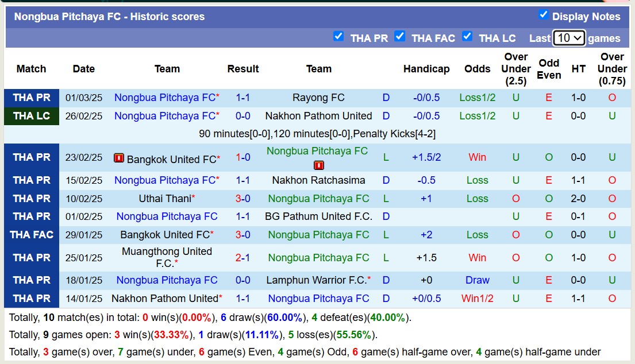This screenshot has height=364, width=635.
Task: Toggle the Display Notes checkbox
Action: pos(543,15)
